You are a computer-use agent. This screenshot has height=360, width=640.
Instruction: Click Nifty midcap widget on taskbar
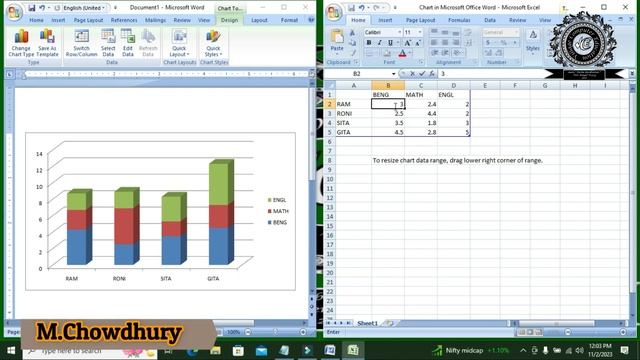point(471,350)
